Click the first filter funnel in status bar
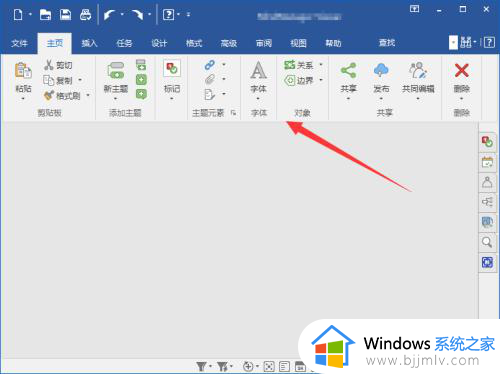The image size is (500, 374). 201,367
